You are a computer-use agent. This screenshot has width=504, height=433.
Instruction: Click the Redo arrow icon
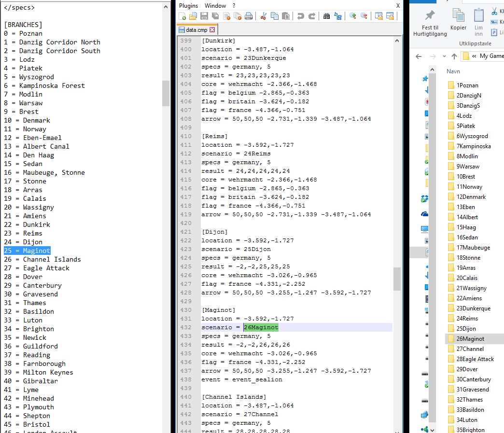click(312, 16)
